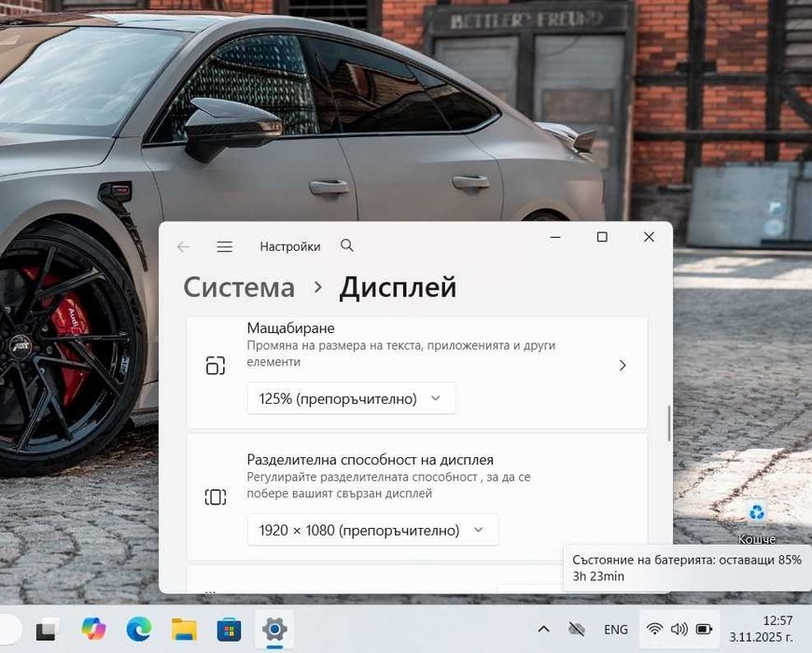Click the display resolution icon
Viewport: 812px width, 653px height.
(216, 496)
